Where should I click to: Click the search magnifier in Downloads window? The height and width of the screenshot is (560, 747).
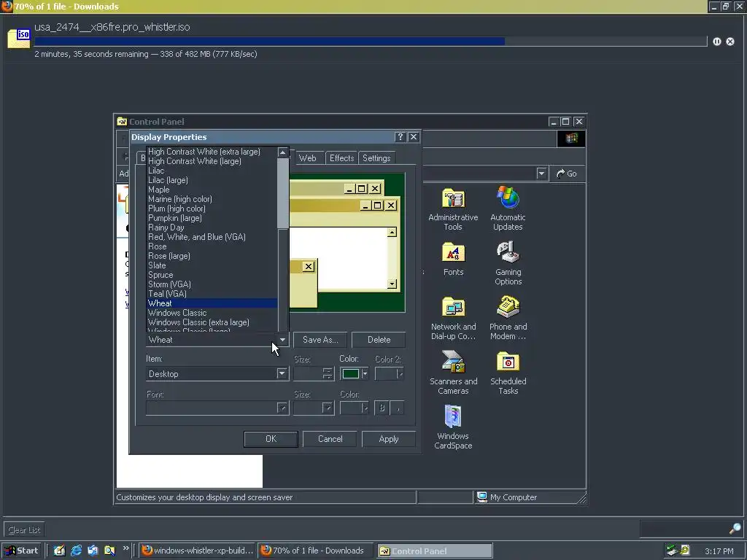click(735, 529)
